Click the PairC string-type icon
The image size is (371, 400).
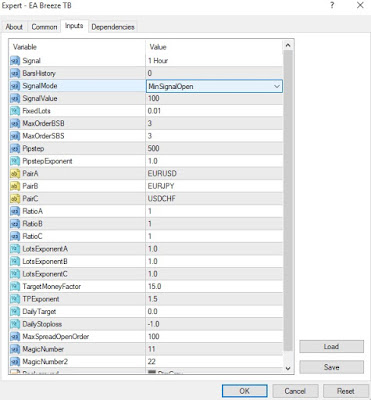pyautogui.click(x=15, y=199)
